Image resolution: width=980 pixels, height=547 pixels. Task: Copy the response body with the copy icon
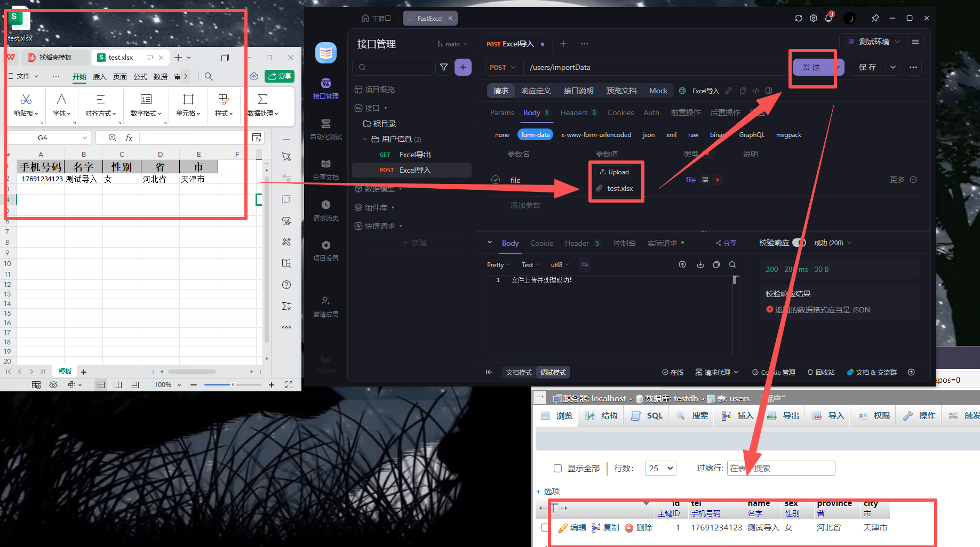tap(716, 264)
